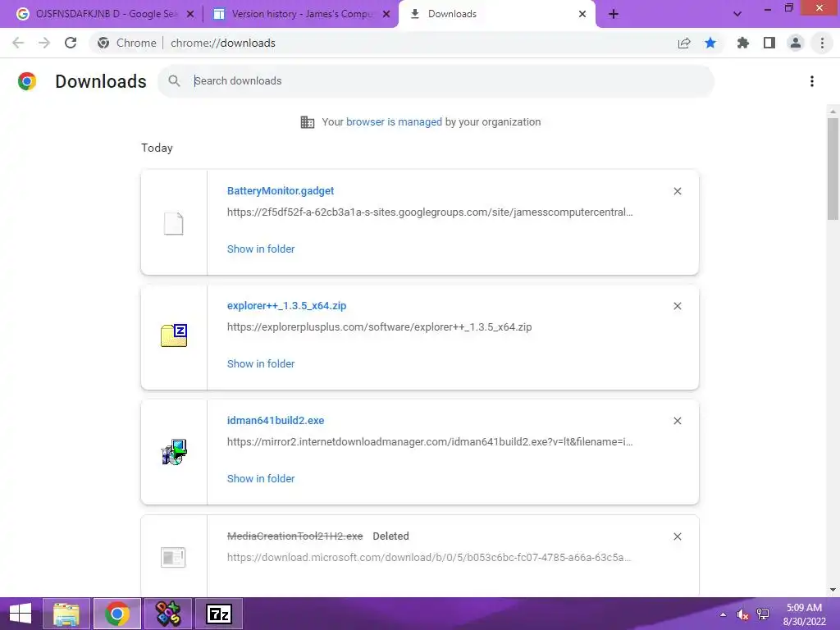The image size is (840, 630).
Task: Click the search magnifier icon
Action: click(x=174, y=81)
